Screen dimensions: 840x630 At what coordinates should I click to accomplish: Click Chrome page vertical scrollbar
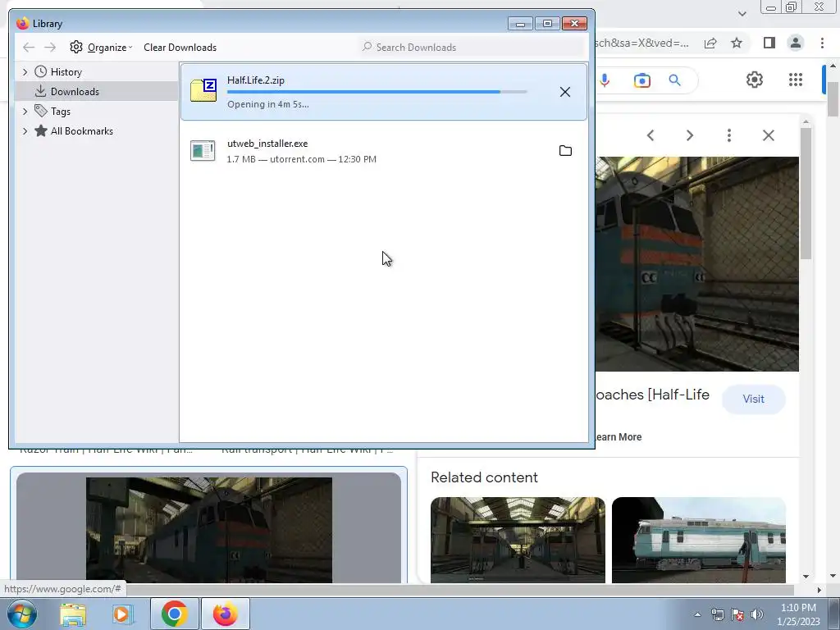tap(833, 99)
